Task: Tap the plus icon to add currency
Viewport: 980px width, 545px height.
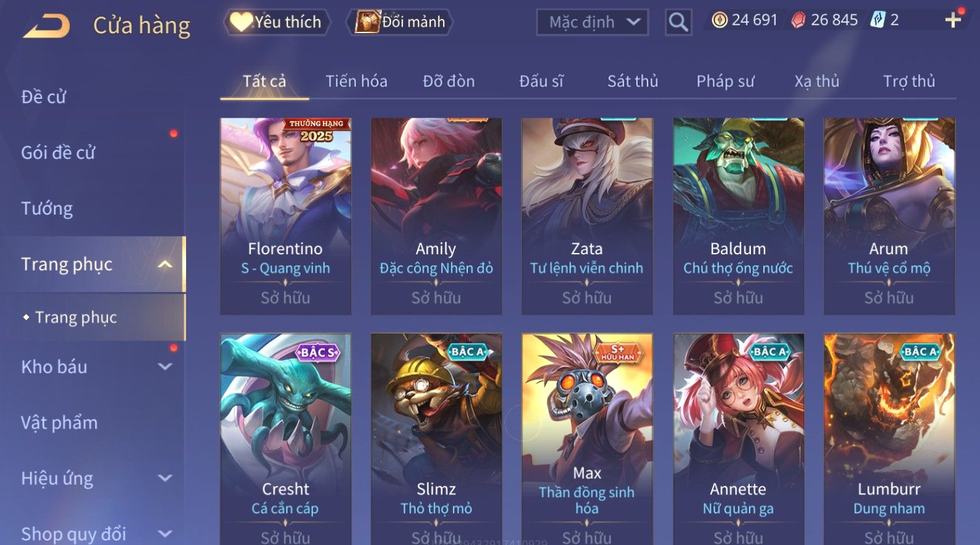Action: coord(953,20)
